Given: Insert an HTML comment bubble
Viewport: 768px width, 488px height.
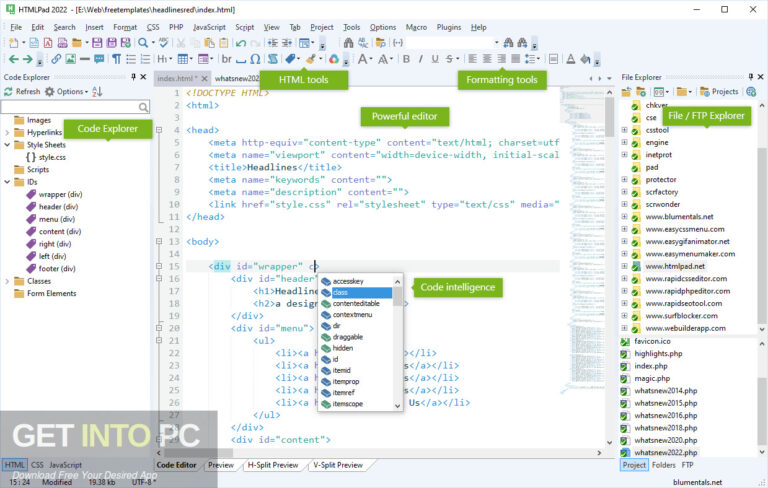Looking at the screenshot, I should 99,59.
